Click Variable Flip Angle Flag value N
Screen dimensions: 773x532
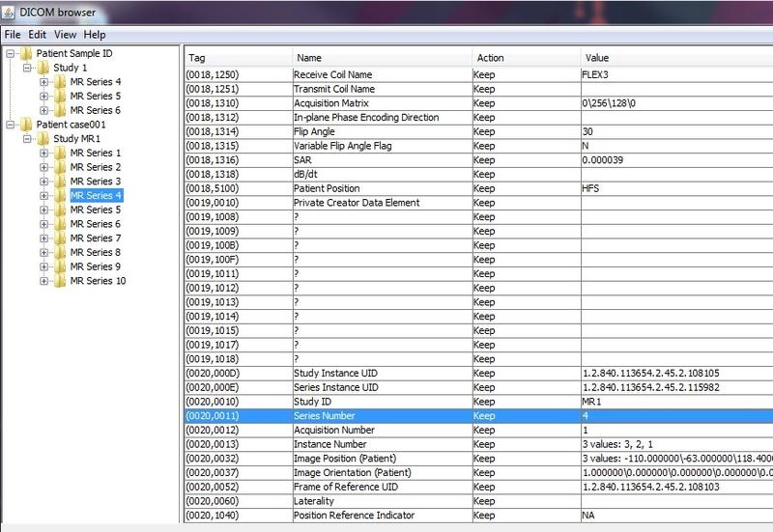click(677, 147)
